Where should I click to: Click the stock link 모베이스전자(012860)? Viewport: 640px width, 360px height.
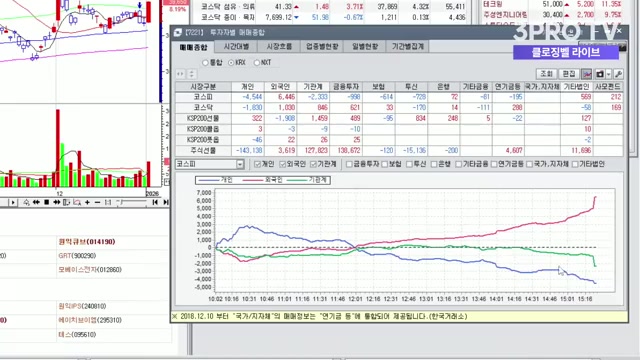[90, 270]
